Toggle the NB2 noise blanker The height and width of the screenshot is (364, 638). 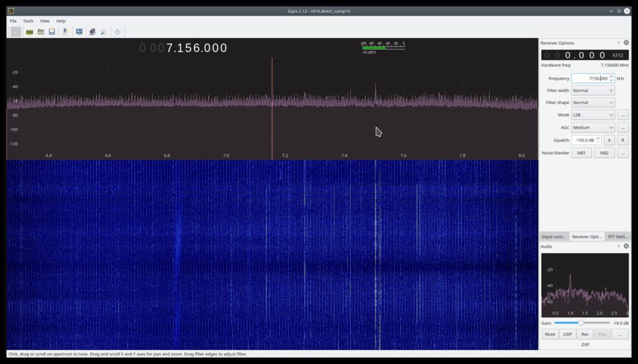[604, 152]
